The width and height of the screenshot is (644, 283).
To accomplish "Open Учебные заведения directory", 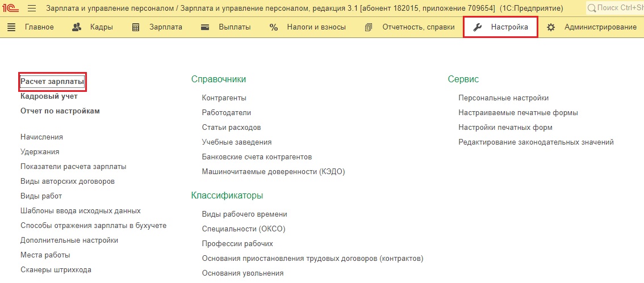I will pyautogui.click(x=237, y=142).
